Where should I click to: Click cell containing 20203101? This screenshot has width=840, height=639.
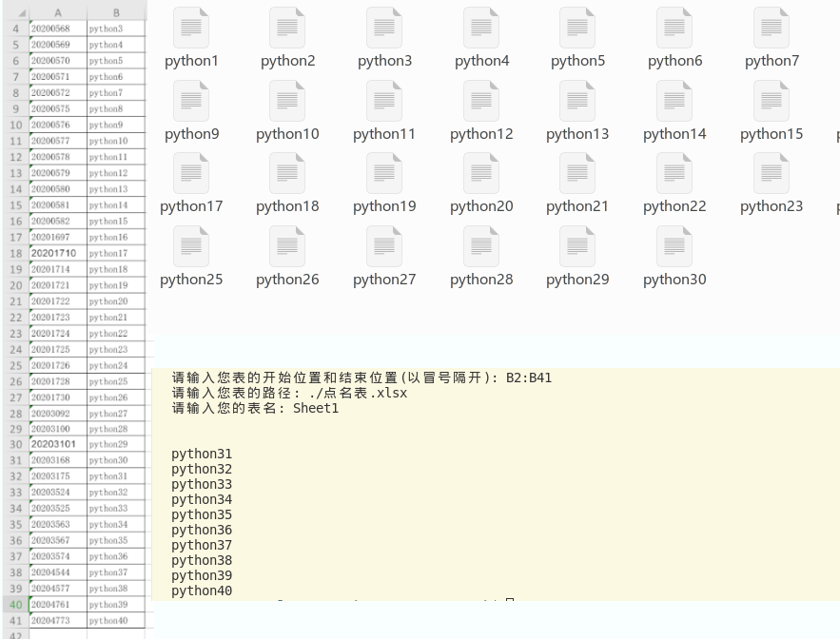(58, 444)
